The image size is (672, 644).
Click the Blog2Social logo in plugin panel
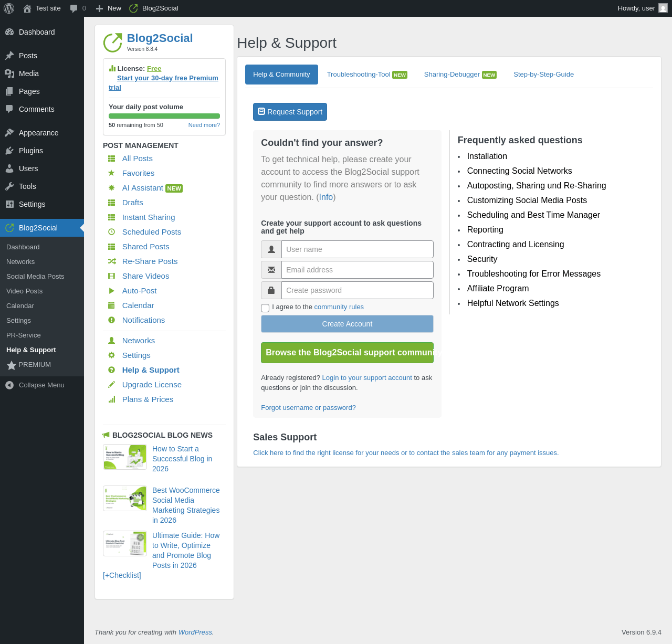(112, 43)
